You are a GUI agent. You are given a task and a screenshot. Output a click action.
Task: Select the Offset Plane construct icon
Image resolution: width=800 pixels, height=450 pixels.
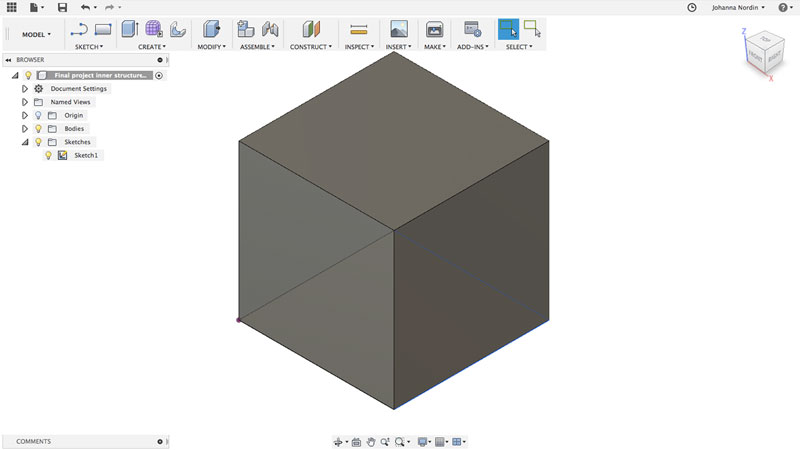pos(311,29)
